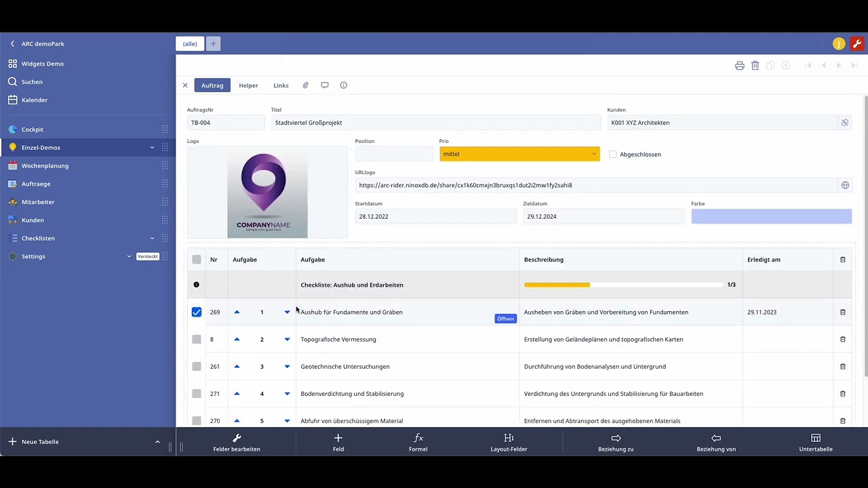Image resolution: width=868 pixels, height=488 pixels.
Task: Grab the drag handle next to Cockpit
Action: (x=165, y=129)
